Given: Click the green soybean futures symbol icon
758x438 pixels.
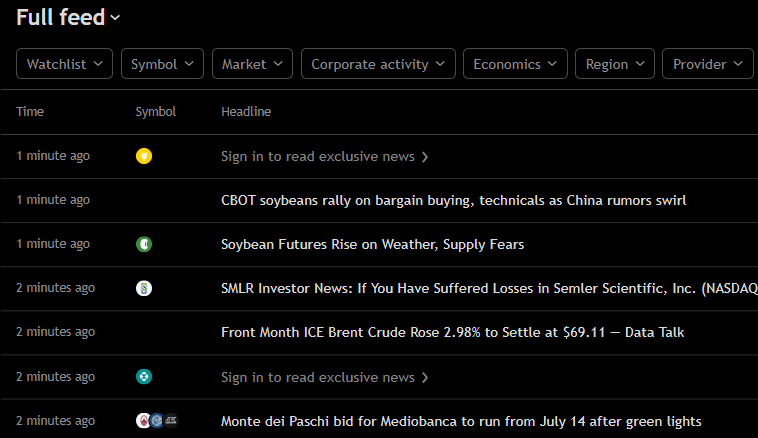Looking at the screenshot, I should (x=144, y=244).
